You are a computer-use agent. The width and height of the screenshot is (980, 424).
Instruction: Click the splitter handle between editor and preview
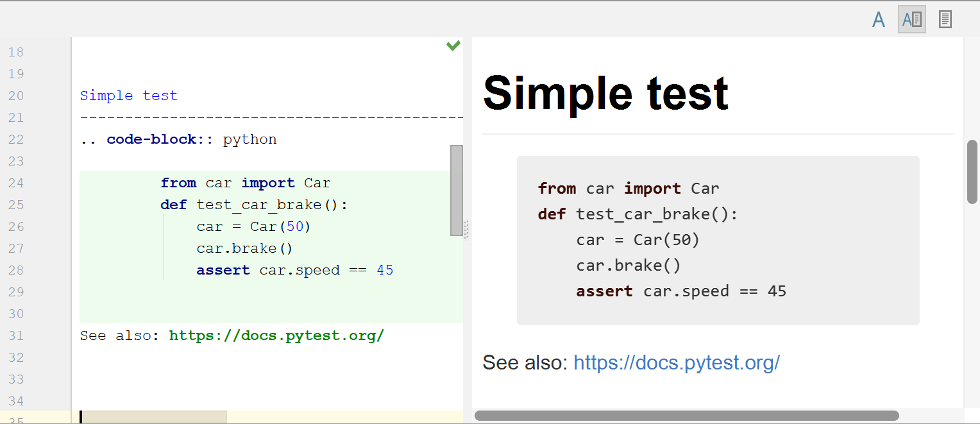point(467,230)
